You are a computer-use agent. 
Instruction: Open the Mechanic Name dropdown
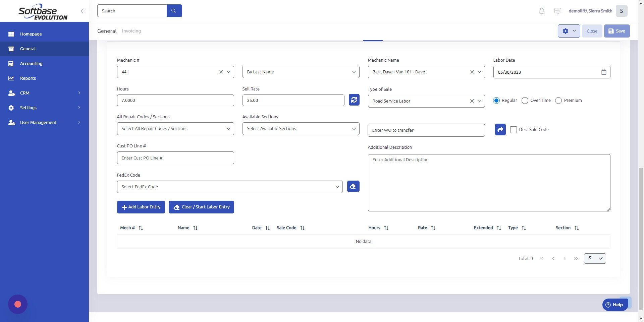479,72
